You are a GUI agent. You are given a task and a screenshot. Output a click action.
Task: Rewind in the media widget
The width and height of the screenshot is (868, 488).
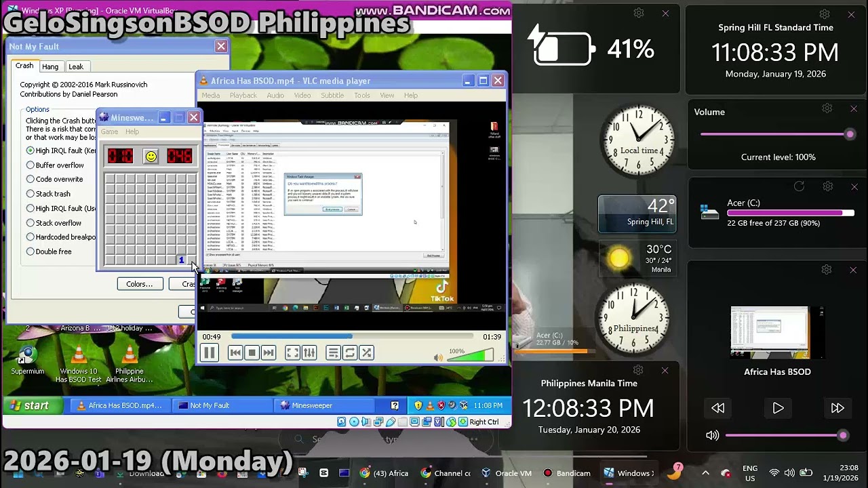point(718,408)
